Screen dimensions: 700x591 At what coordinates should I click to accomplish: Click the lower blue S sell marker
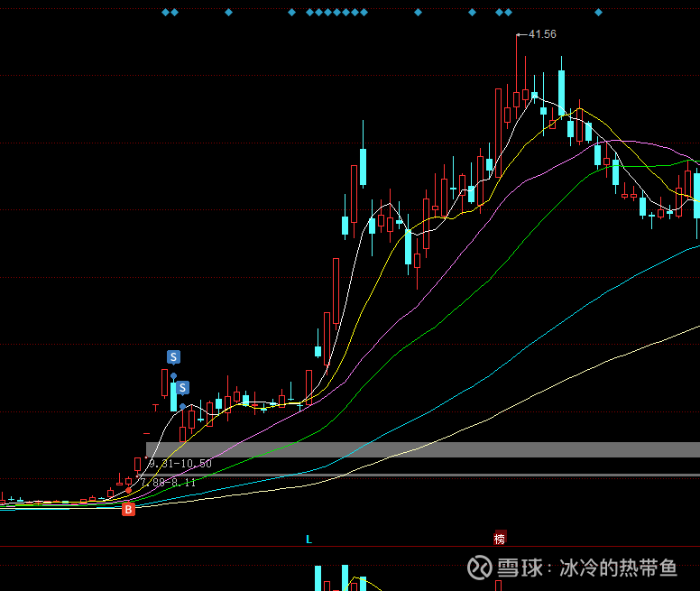pos(182,388)
